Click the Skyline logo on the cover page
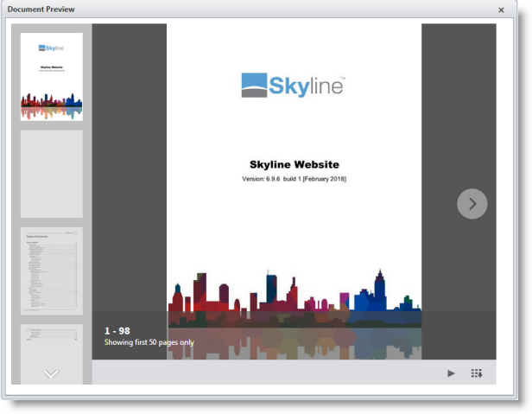Screen dimensions: 532x414 coord(293,86)
